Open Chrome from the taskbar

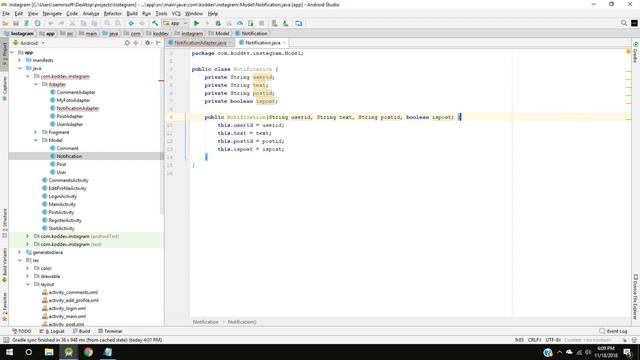click(x=88, y=352)
